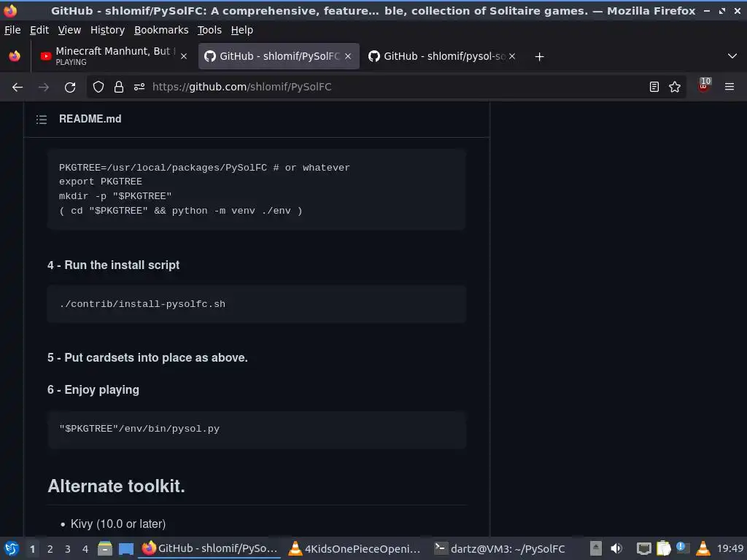Open the View menu

(x=69, y=30)
